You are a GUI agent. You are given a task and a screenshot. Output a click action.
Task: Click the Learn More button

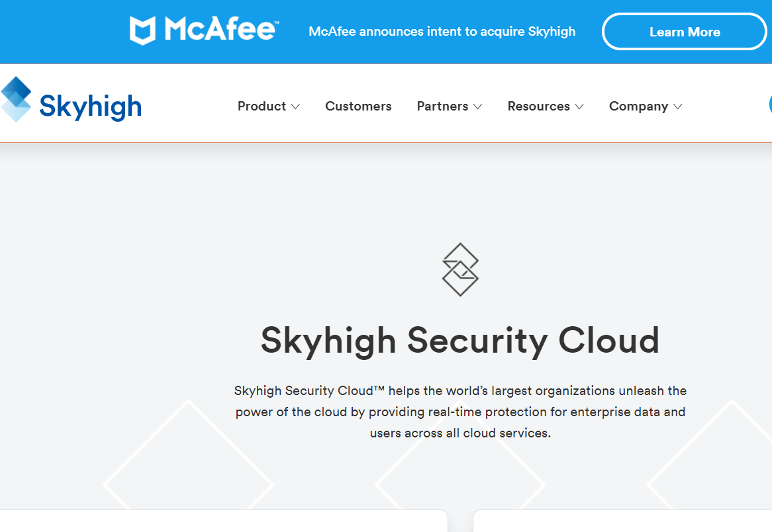pyautogui.click(x=685, y=31)
